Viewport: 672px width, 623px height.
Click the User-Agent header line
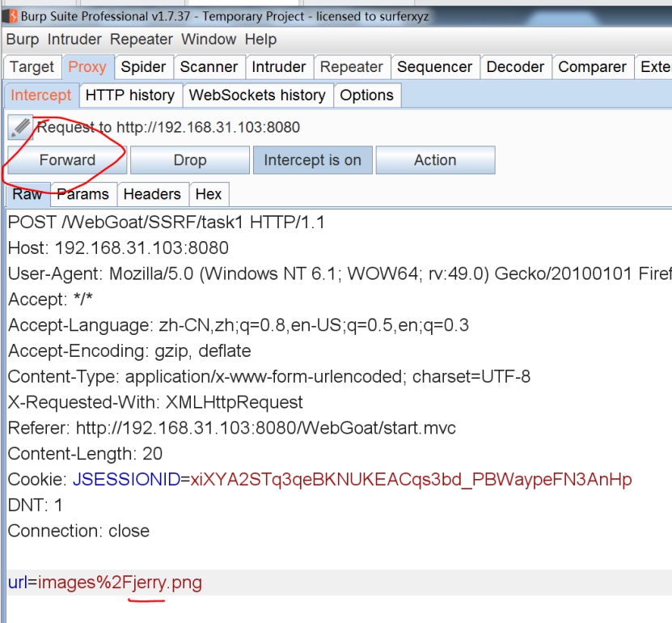340,274
